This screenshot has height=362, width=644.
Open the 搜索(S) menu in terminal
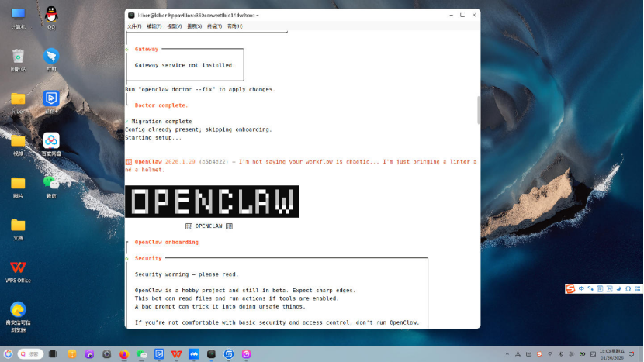coord(194,26)
